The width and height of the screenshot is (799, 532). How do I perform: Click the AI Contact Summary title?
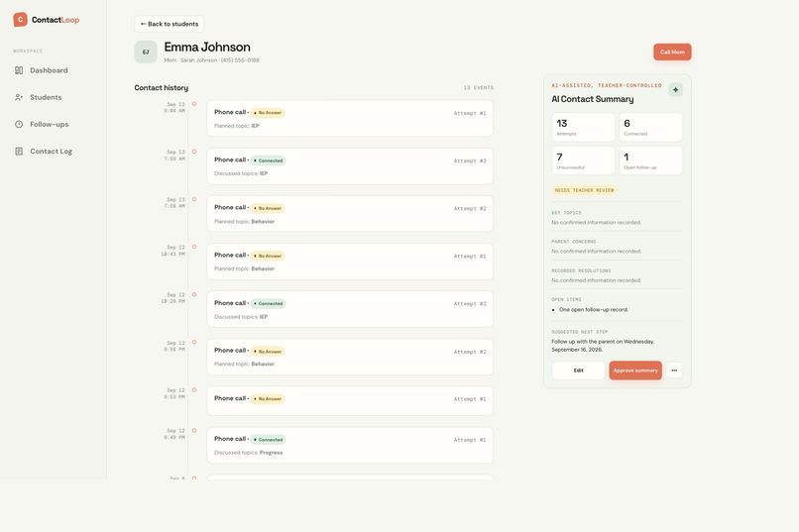click(593, 99)
